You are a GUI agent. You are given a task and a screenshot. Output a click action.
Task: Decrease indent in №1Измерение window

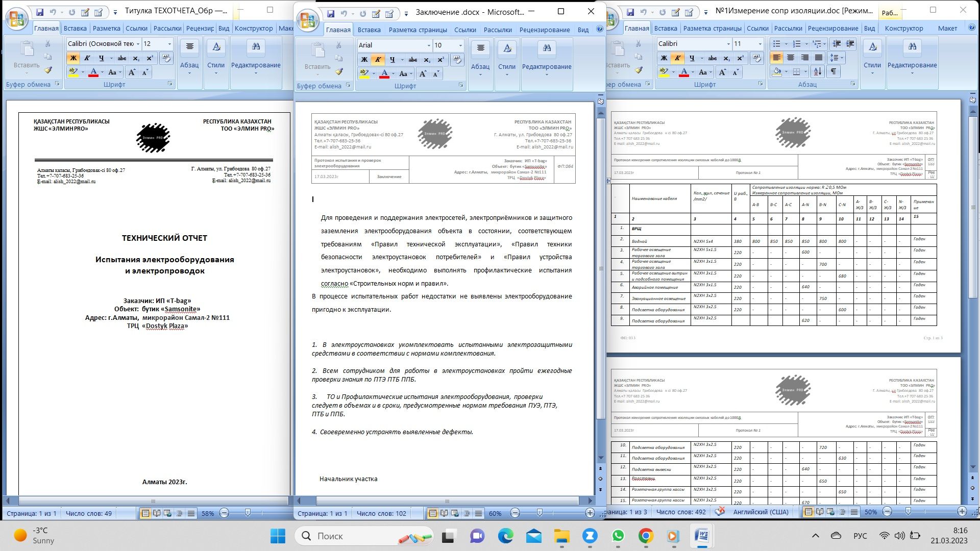pos(836,44)
